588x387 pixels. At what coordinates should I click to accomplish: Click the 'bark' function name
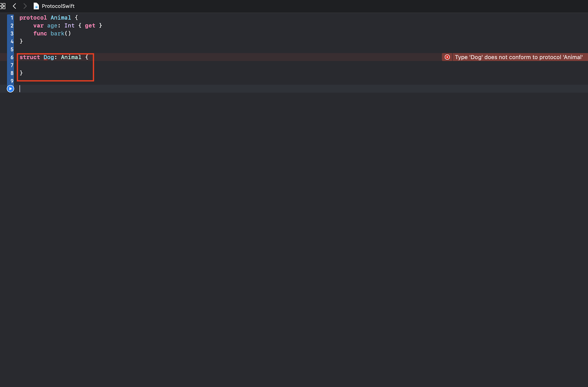coord(57,33)
